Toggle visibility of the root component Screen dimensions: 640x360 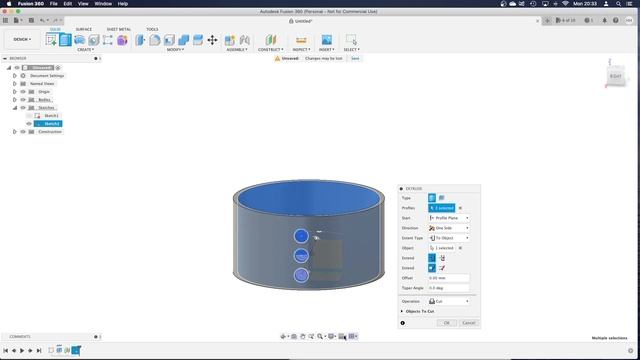click(17, 68)
